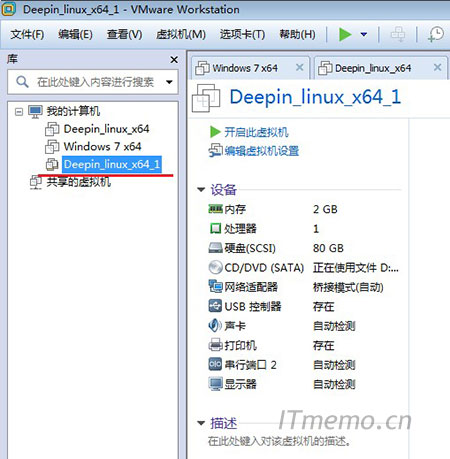Screen dimensions: 450x459
Task: Click the 显示器 display icon
Action: pos(215,384)
